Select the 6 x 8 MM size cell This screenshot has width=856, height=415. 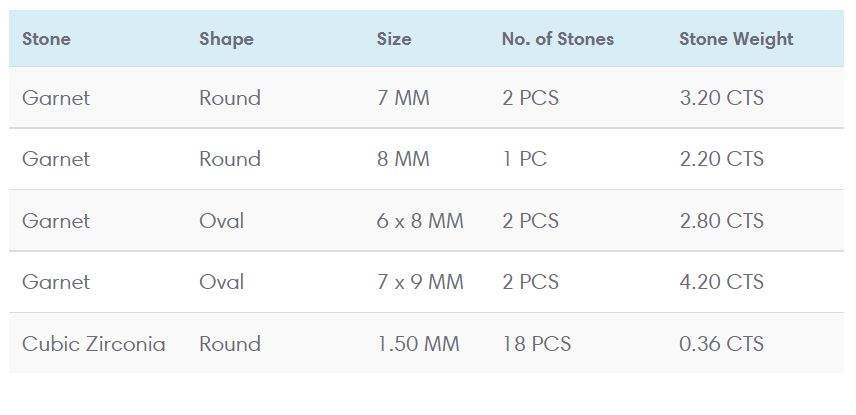click(420, 221)
